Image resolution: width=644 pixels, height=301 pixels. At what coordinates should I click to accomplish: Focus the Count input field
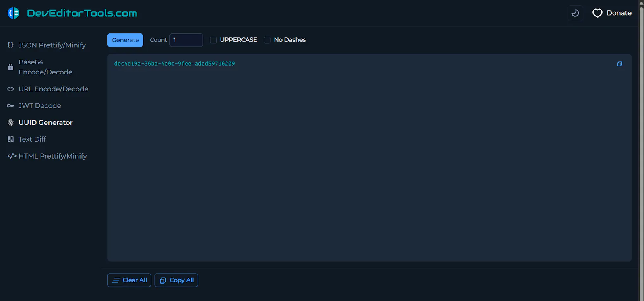point(186,40)
